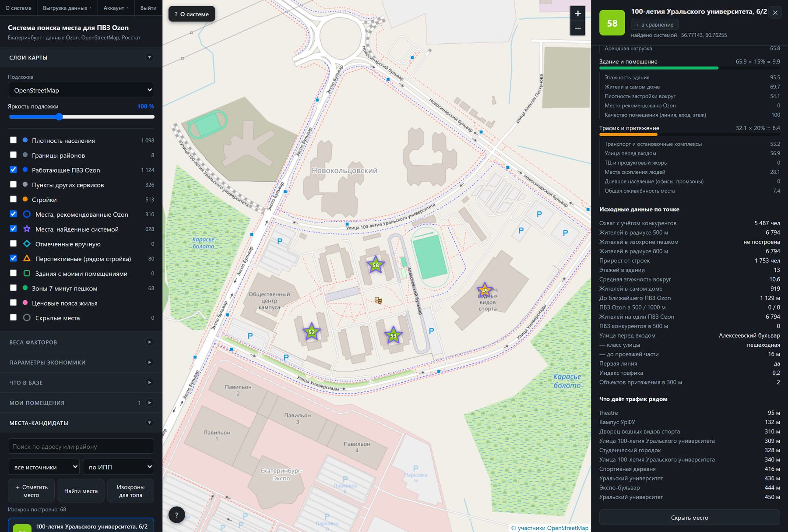
Task: Click Выйти to log out
Action: click(x=148, y=8)
